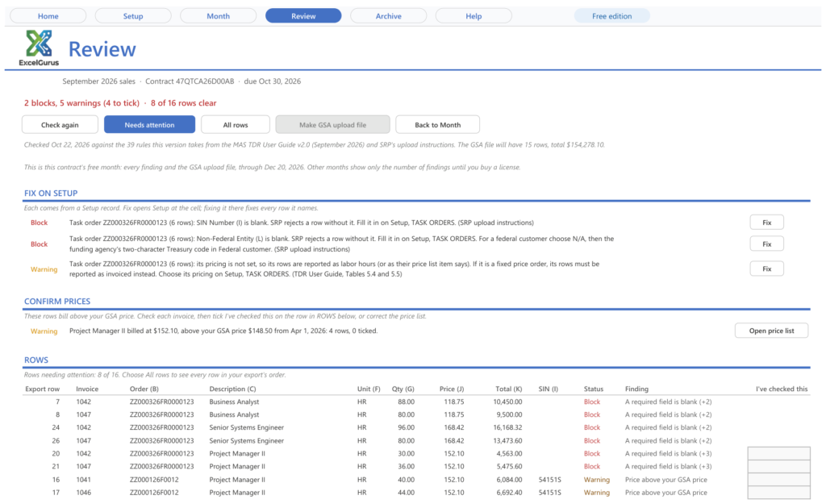This screenshot has width=826, height=504.
Task: Click the ExcelGurus logo
Action: pos(39,48)
